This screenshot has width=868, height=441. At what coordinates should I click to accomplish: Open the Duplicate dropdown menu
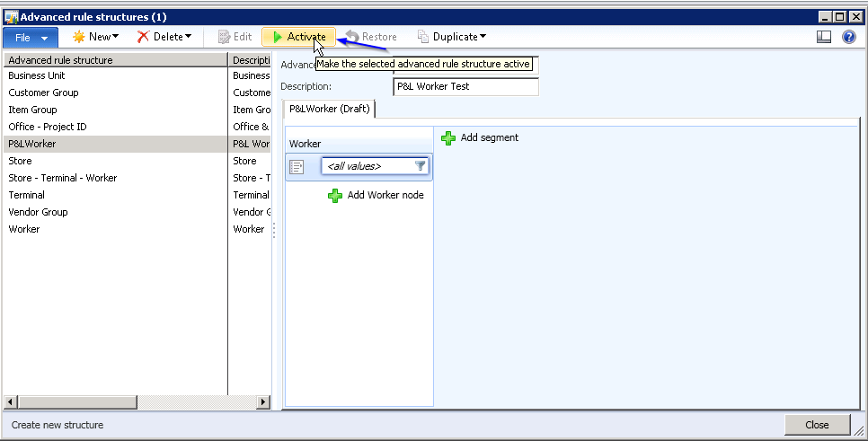click(452, 37)
